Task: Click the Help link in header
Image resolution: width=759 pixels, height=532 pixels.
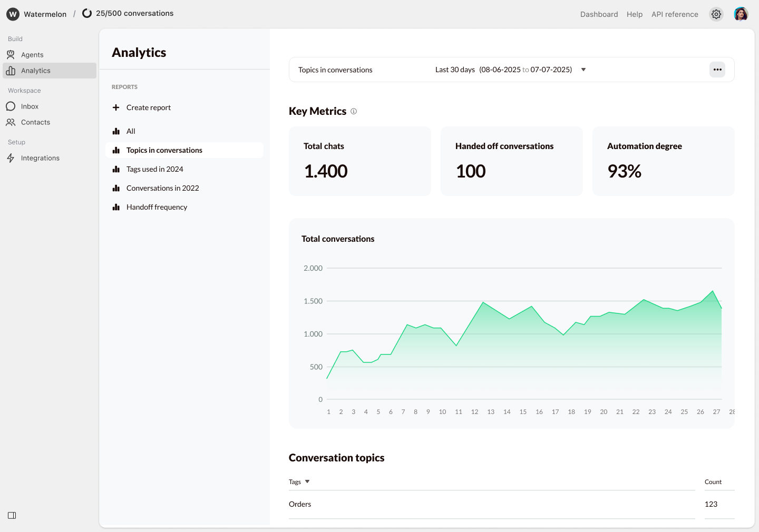Action: (x=634, y=14)
